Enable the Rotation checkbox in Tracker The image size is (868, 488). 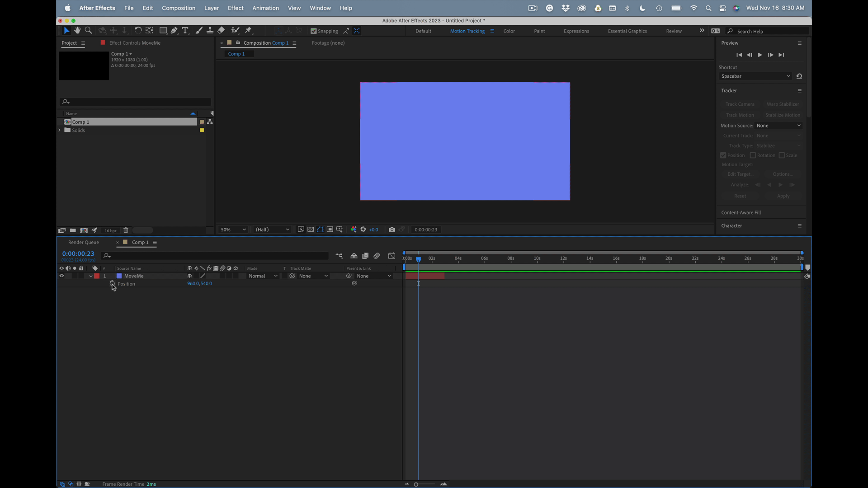[753, 155]
